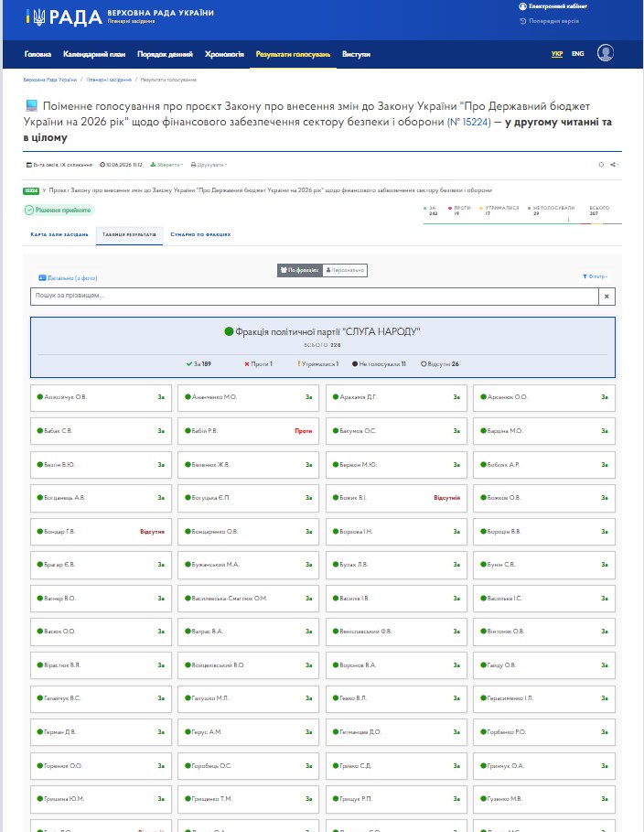
Task: Go to Хронологія in the navigation bar
Action: click(x=224, y=54)
